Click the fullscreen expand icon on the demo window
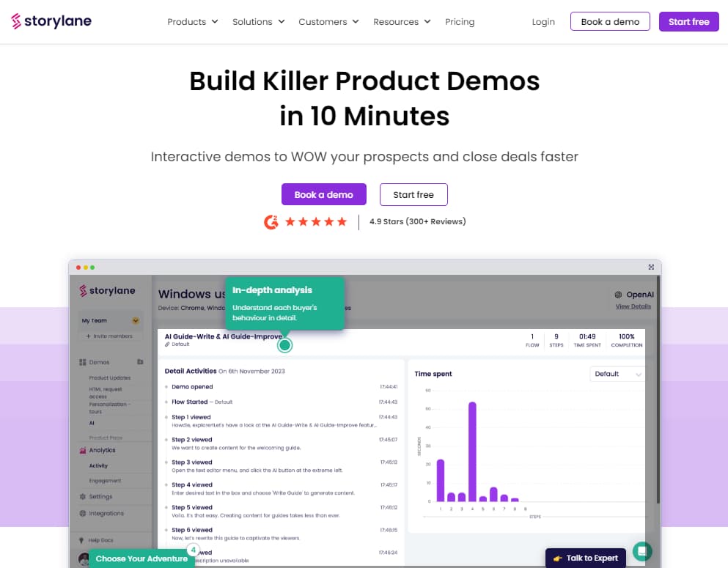This screenshot has height=568, width=728. point(650,267)
